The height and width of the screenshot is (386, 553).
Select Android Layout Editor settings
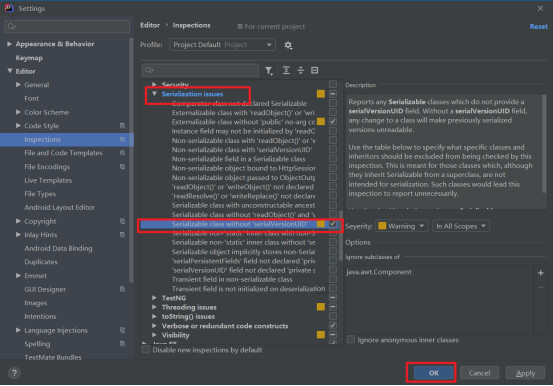[59, 207]
